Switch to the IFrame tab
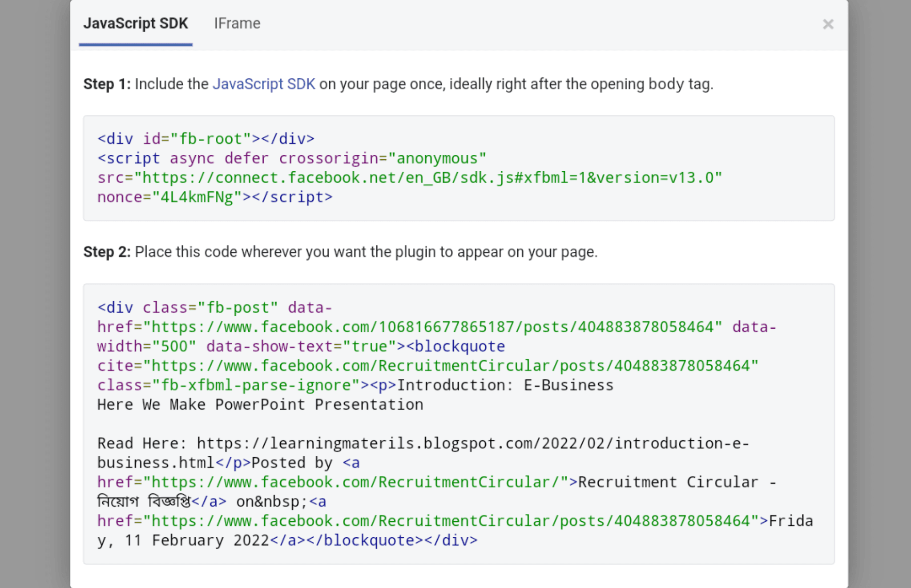This screenshot has width=911, height=588. click(237, 23)
